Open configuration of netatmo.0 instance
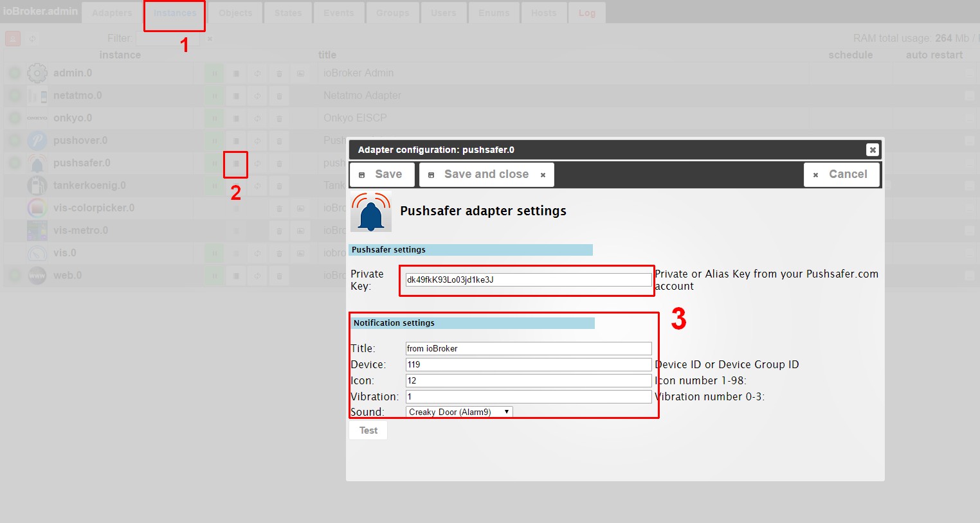The image size is (980, 523). tap(236, 96)
